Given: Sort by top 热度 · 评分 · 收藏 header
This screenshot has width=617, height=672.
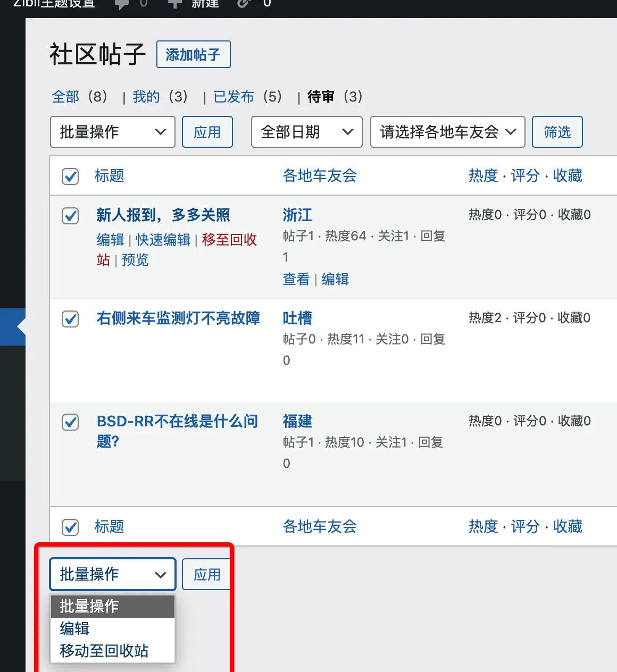Looking at the screenshot, I should tap(526, 175).
